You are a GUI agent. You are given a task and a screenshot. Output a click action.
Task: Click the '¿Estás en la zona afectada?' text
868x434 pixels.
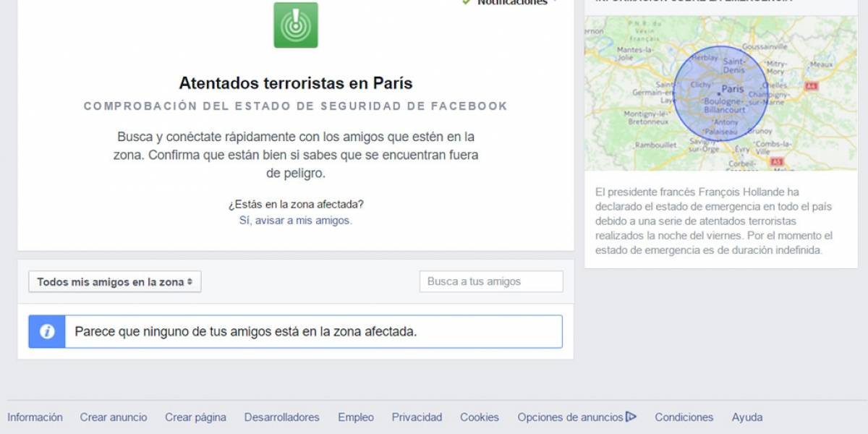point(296,205)
